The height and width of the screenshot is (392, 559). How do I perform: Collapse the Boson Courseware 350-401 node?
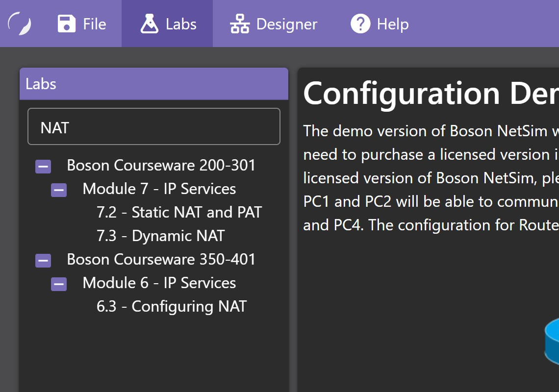coord(43,261)
